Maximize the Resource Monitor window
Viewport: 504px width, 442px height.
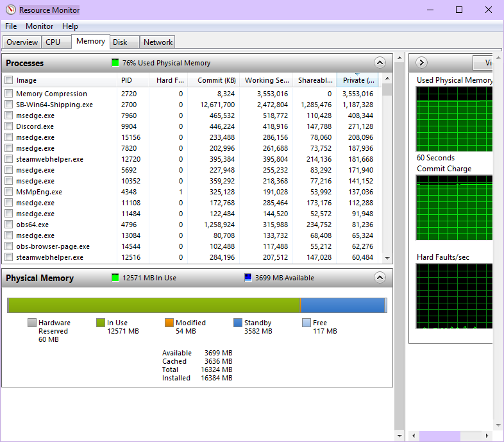pyautogui.click(x=459, y=10)
